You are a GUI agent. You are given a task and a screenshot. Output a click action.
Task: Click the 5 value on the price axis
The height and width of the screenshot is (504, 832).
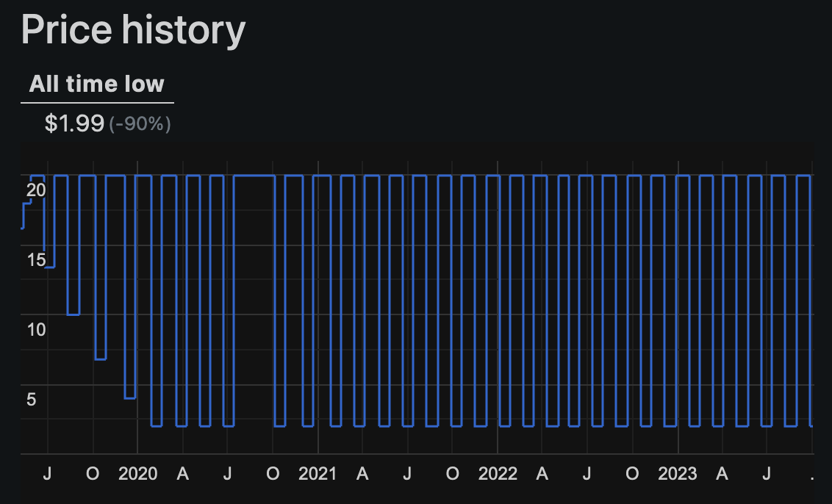tap(32, 399)
